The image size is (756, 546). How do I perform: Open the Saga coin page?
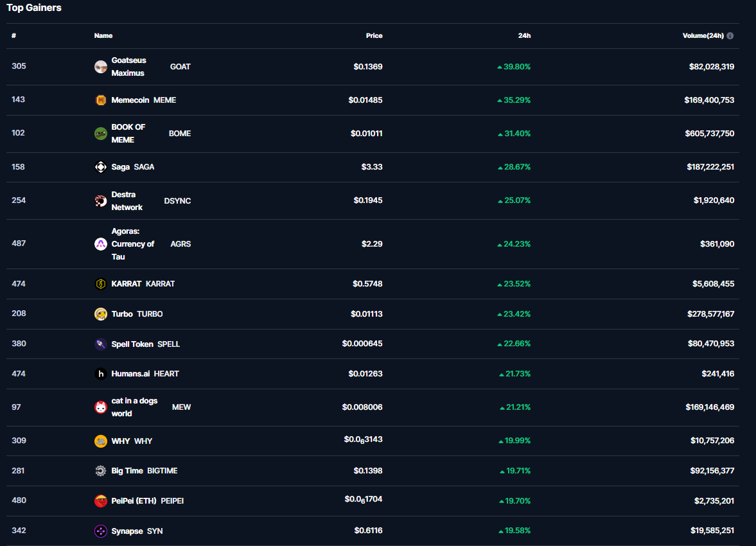121,167
